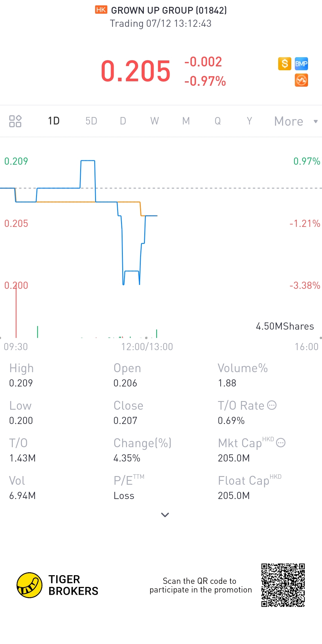Tap the T/O Rate info icon
Image resolution: width=322 pixels, height=644 pixels.
(x=272, y=405)
